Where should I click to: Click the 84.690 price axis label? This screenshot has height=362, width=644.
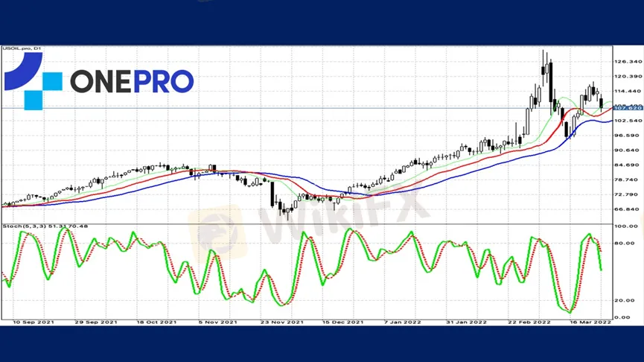point(627,165)
